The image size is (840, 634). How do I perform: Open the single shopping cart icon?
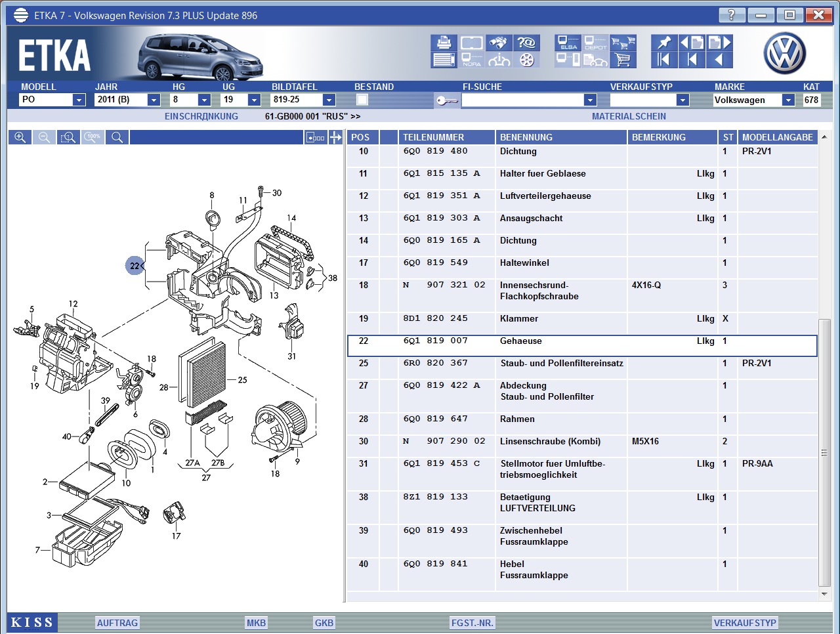(x=623, y=60)
